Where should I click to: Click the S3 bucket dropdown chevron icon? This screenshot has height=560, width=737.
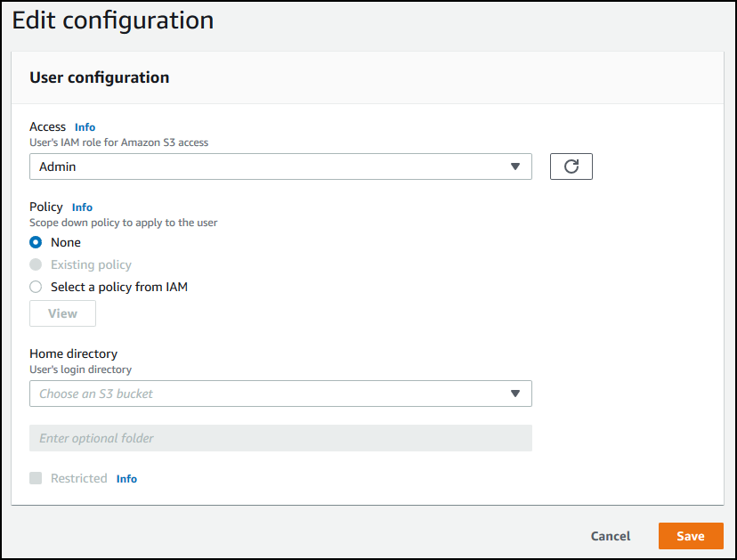pyautogui.click(x=514, y=393)
